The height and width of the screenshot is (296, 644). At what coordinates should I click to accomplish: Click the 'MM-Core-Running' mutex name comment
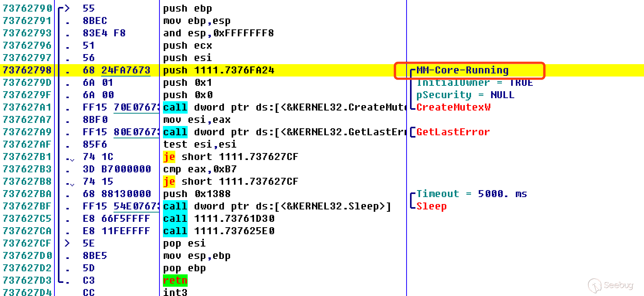point(463,70)
